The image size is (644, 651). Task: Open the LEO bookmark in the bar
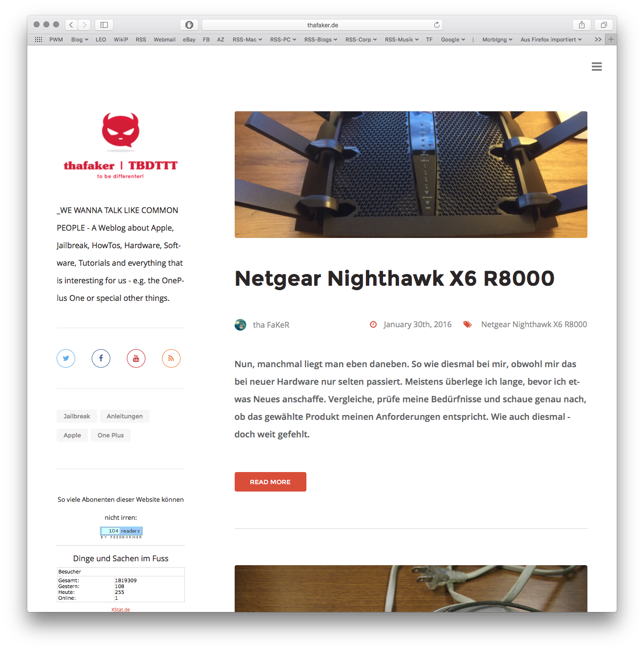click(x=101, y=39)
